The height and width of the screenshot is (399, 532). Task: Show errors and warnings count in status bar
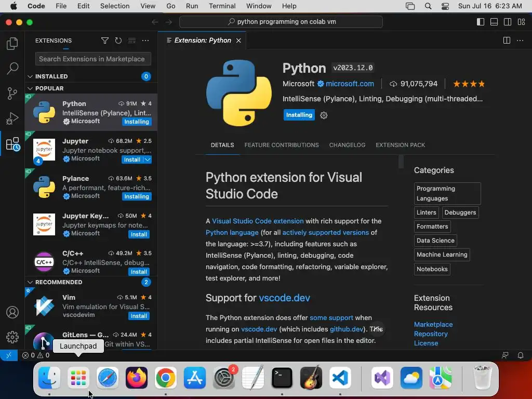tap(36, 355)
